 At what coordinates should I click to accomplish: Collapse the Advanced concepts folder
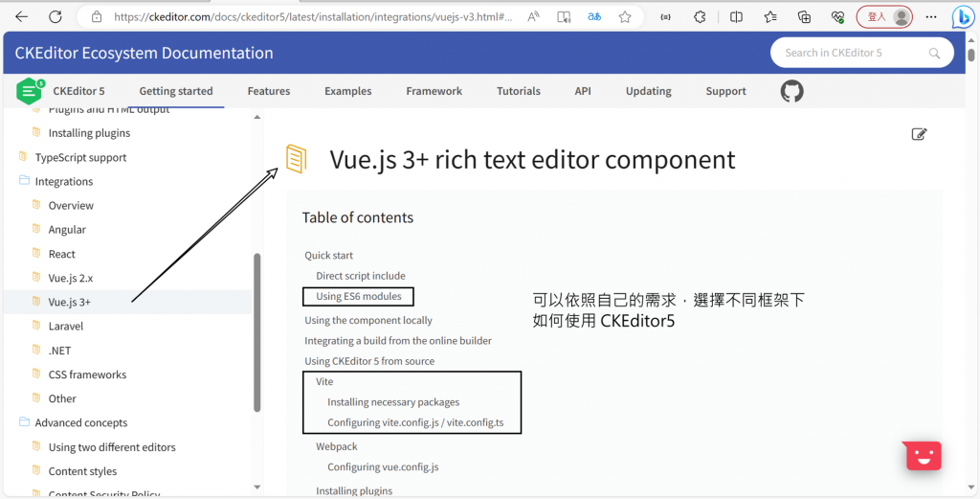coord(81,422)
